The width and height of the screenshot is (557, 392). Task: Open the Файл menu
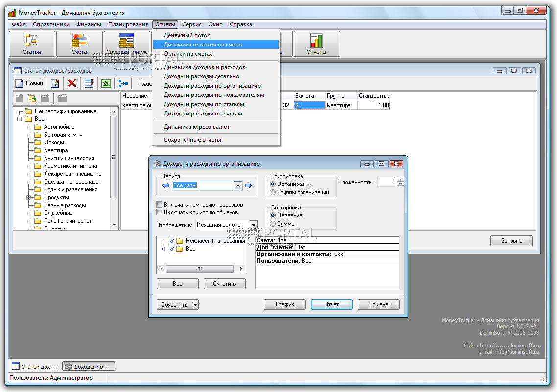pyautogui.click(x=19, y=24)
